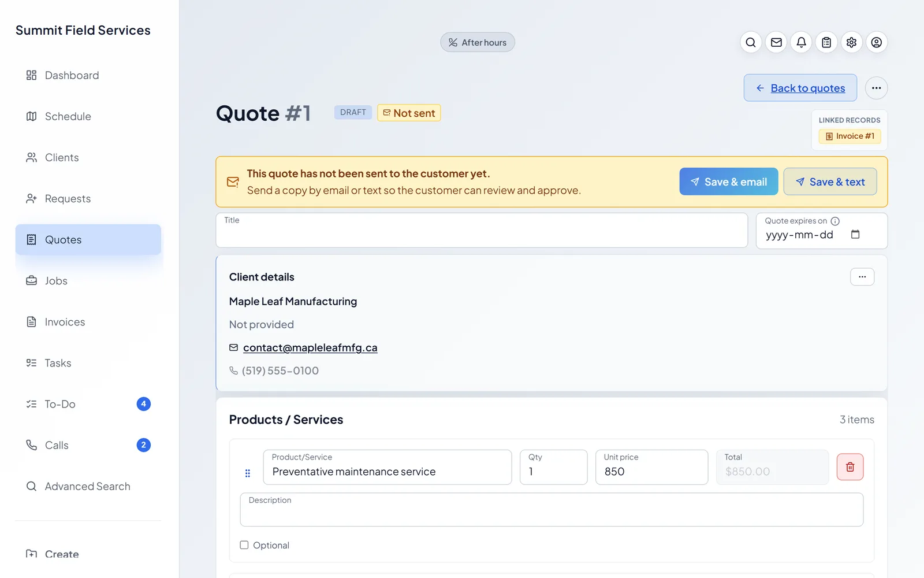Open the calendar picker icon
This screenshot has height=578, width=924.
[x=855, y=234]
